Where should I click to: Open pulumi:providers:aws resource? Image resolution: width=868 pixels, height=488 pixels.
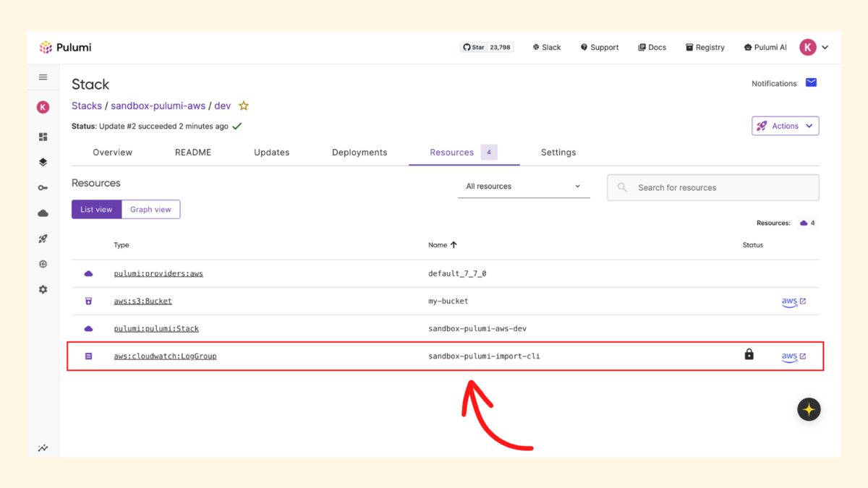(158, 274)
